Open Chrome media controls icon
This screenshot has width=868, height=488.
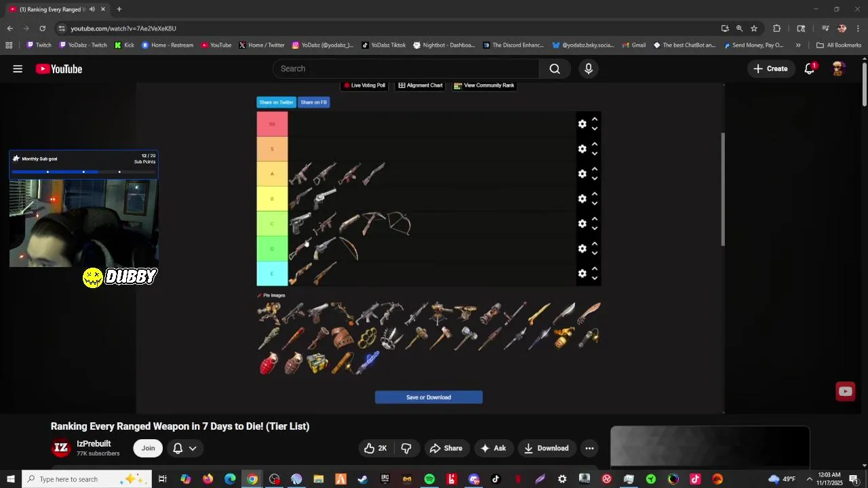(825, 28)
